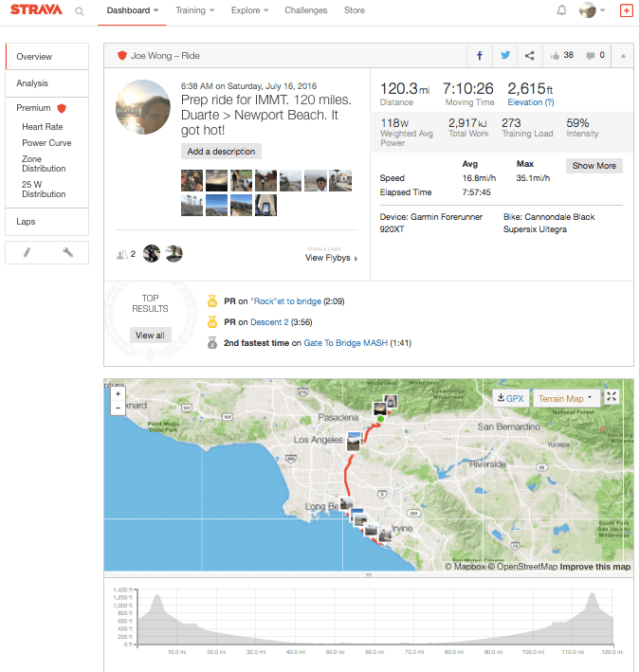The width and height of the screenshot is (639, 672).
Task: Zoom in on the map
Action: tap(118, 392)
